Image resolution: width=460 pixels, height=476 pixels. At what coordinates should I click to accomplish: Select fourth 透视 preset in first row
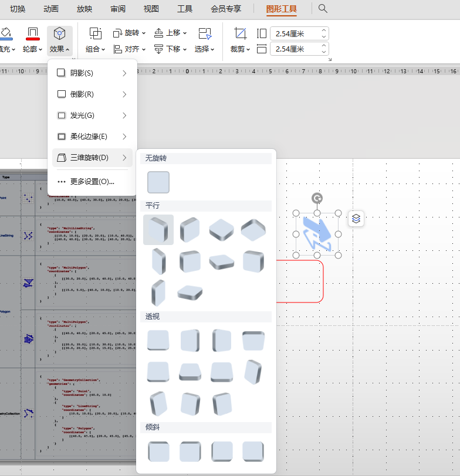tap(253, 341)
